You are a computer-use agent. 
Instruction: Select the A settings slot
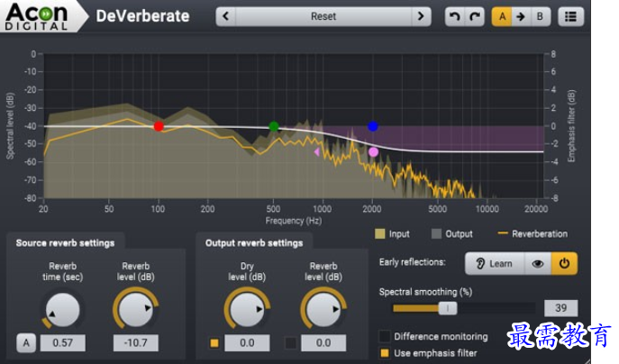click(502, 16)
